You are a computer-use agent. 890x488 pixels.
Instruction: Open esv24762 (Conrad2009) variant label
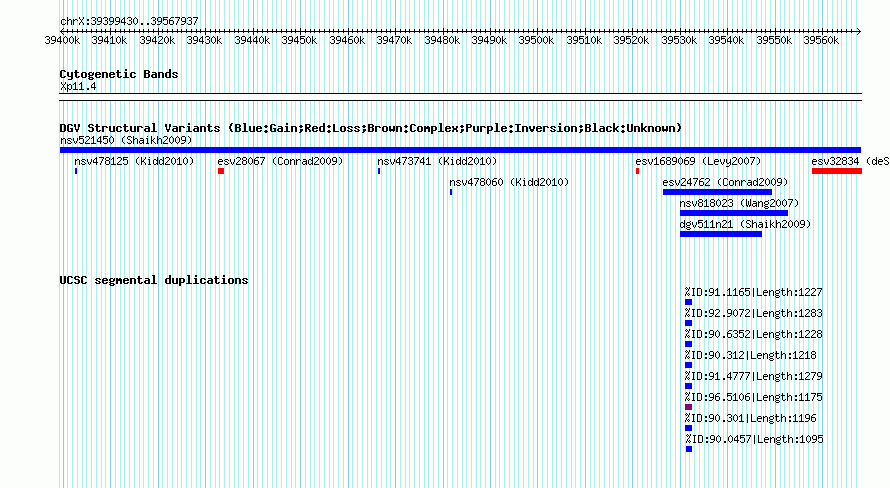tap(725, 182)
